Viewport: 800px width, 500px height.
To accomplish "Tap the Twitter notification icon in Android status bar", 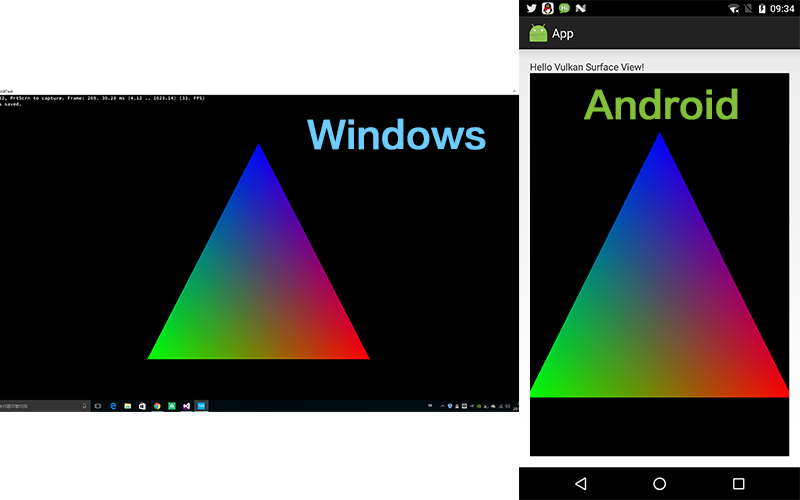I will [x=532, y=8].
